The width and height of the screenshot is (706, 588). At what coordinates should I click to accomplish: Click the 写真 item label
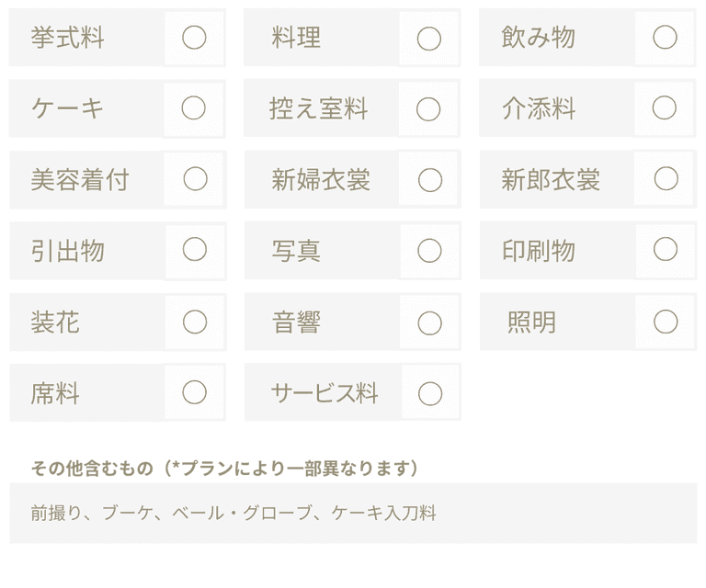click(x=296, y=251)
